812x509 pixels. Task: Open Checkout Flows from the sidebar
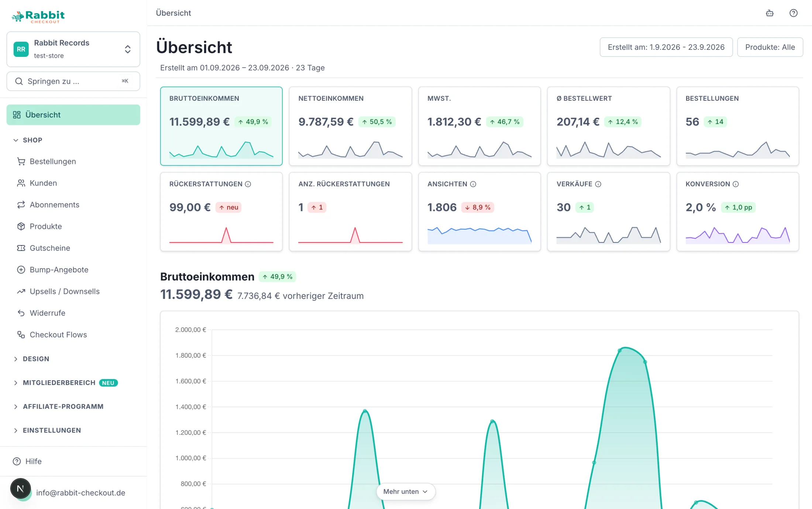click(73, 334)
